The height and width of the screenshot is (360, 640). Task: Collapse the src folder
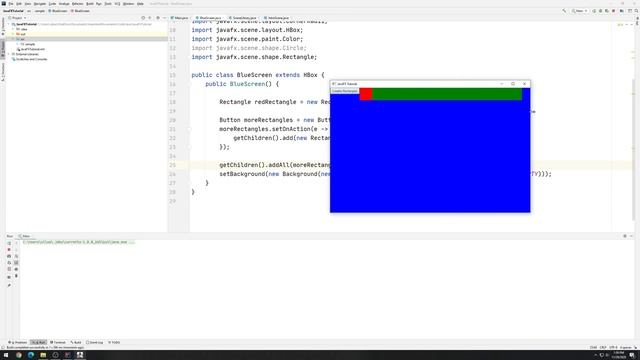pyautogui.click(x=13, y=39)
